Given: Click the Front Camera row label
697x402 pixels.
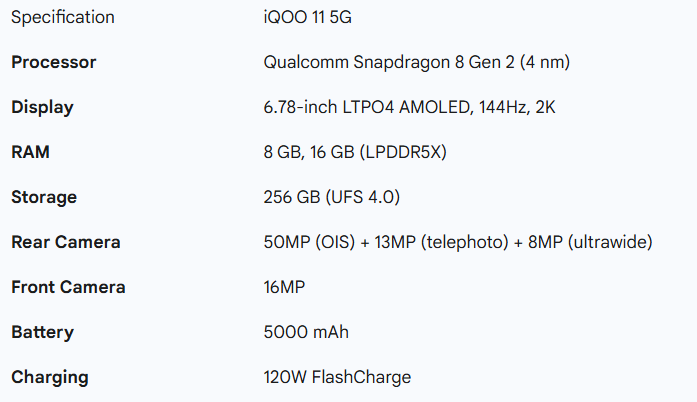Looking at the screenshot, I should 69,287.
